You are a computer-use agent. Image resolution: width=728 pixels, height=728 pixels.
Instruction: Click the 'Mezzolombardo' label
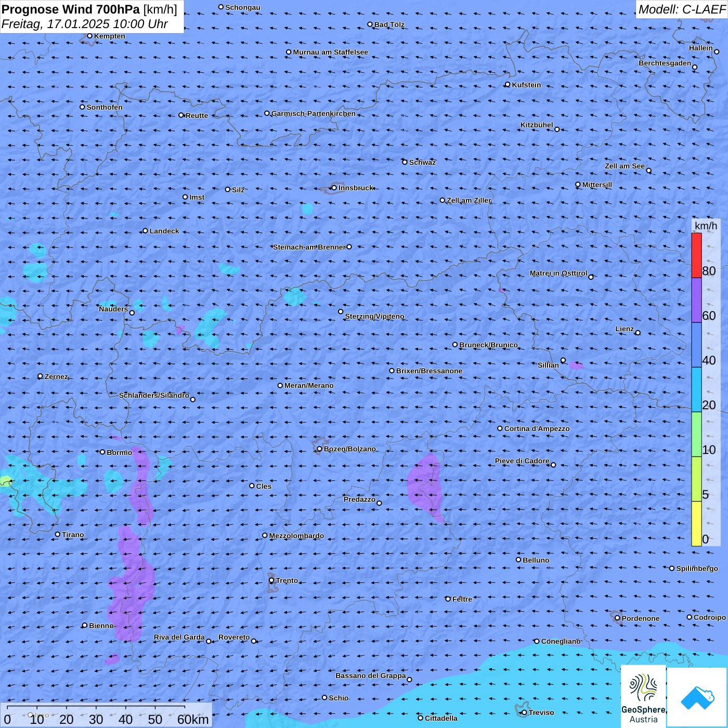pyautogui.click(x=296, y=536)
